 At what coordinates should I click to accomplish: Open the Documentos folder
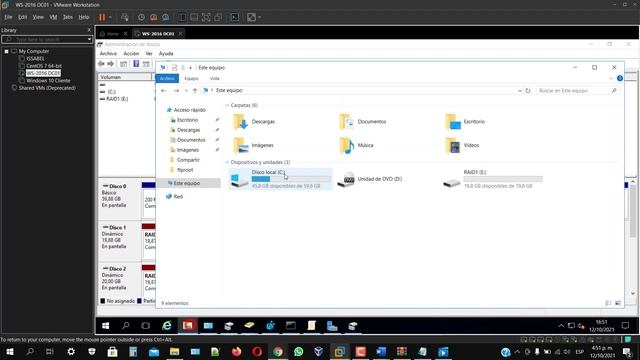(x=363, y=122)
